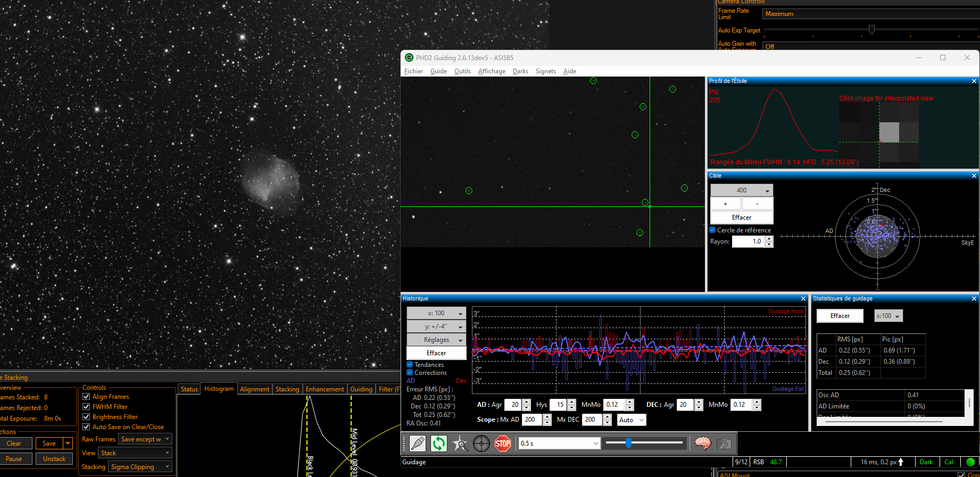980x477 pixels.
Task: Open the Outils menu
Action: pyautogui.click(x=462, y=71)
